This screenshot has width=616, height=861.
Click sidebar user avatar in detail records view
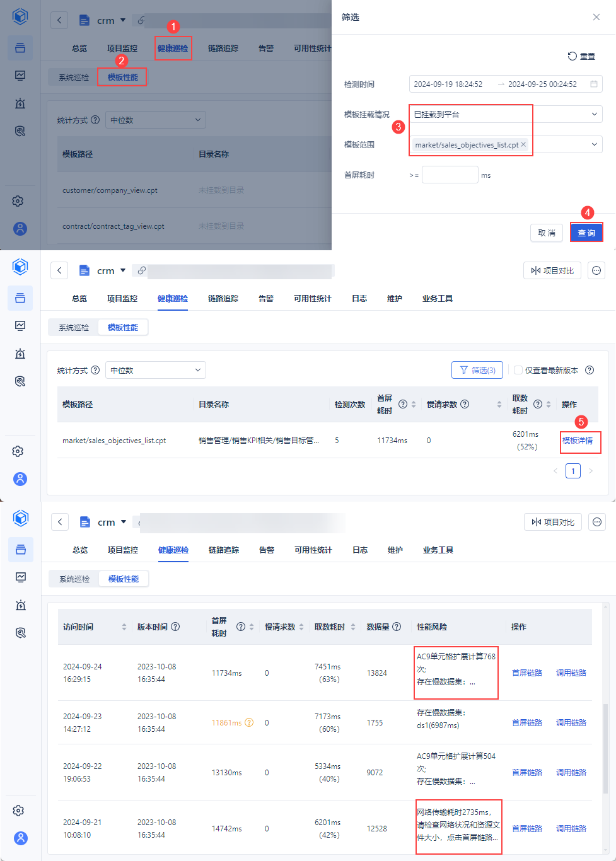click(x=21, y=838)
